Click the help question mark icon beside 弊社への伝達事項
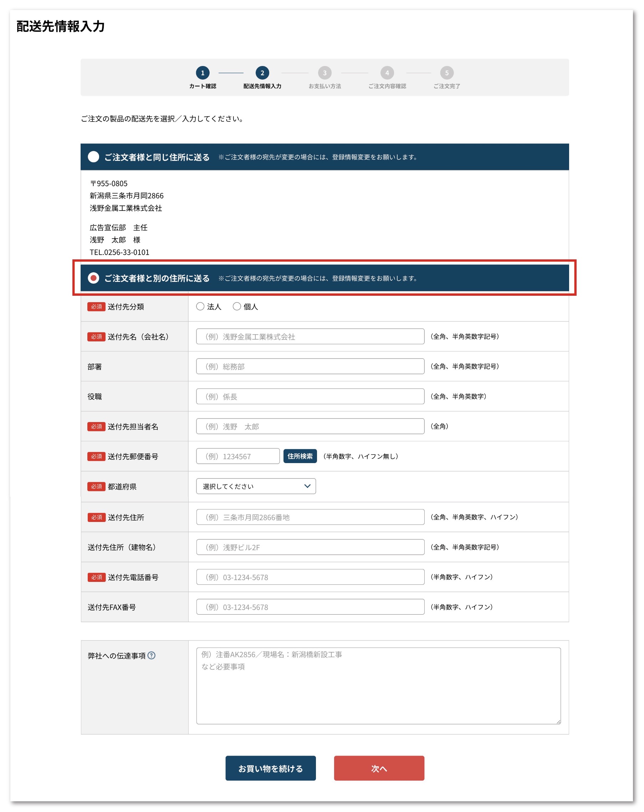The image size is (644, 812). point(151,655)
